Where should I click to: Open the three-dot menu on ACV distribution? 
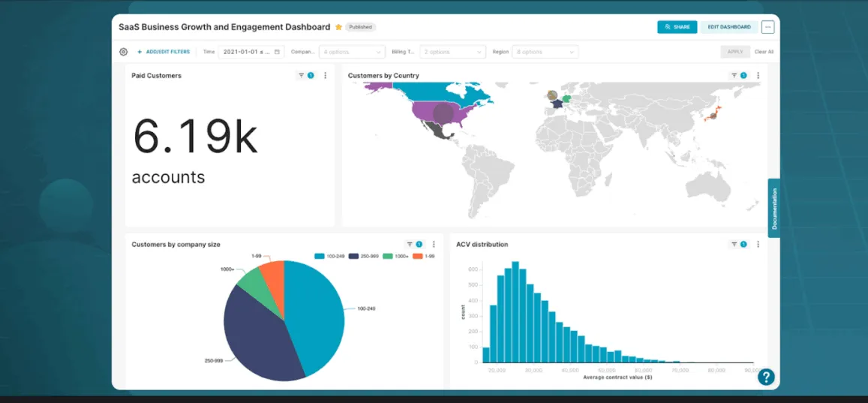(x=758, y=244)
